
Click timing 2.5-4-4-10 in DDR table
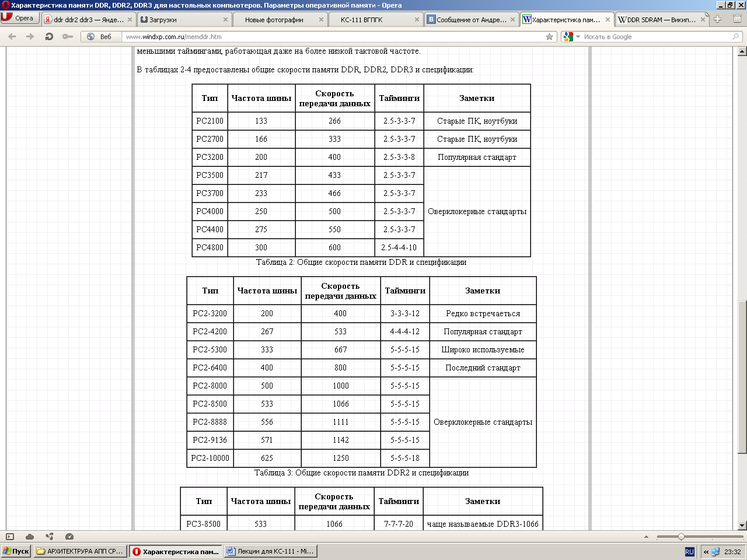[399, 247]
